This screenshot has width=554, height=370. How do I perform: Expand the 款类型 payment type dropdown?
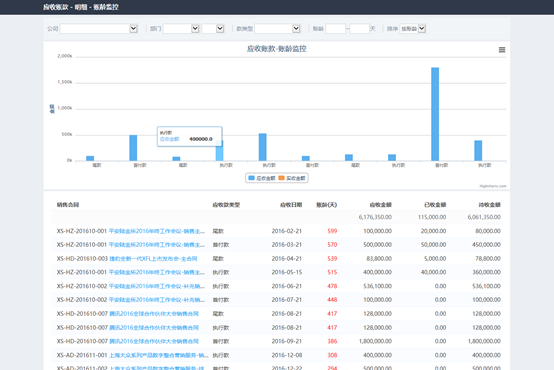pos(277,29)
